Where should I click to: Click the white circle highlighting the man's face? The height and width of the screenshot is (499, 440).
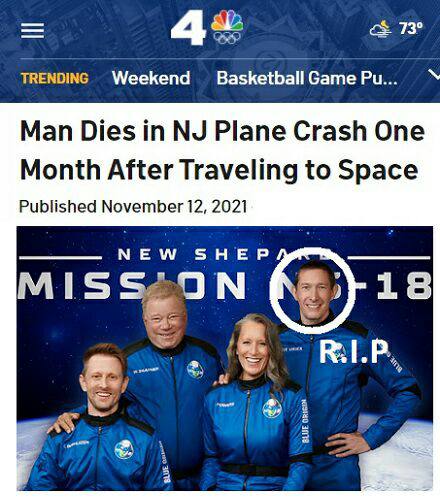[x=312, y=291]
